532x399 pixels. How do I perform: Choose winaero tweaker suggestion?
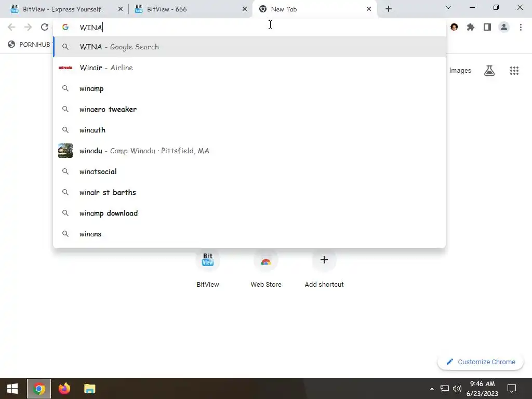pyautogui.click(x=249, y=109)
